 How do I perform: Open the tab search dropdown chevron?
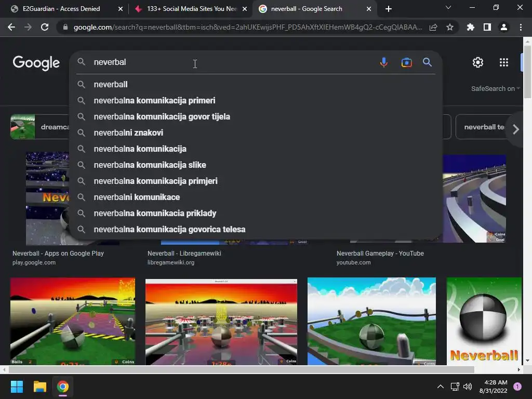[x=448, y=7]
